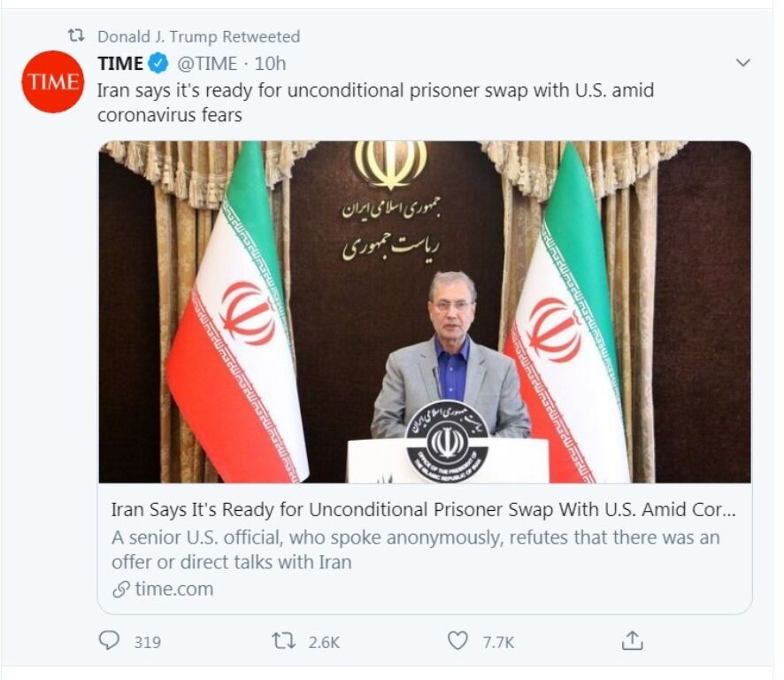Screen dimensions: 784x680
Task: Click the time.com domain link
Action: tap(173, 589)
